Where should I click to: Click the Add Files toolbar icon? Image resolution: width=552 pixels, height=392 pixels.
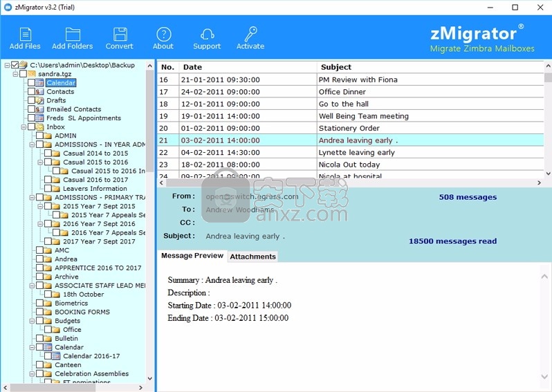(25, 35)
